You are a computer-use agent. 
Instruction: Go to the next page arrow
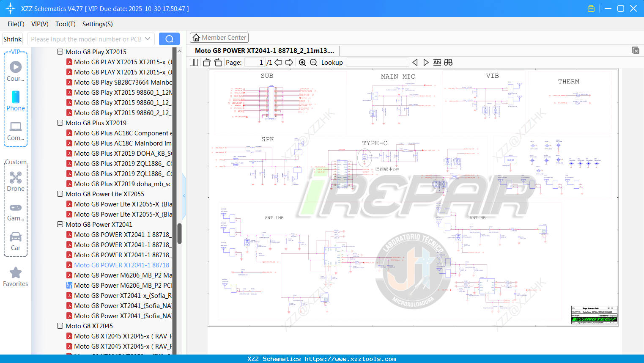(289, 63)
